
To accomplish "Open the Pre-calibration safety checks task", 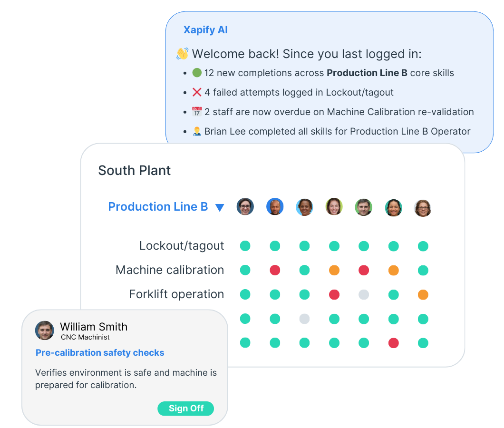I will click(99, 352).
